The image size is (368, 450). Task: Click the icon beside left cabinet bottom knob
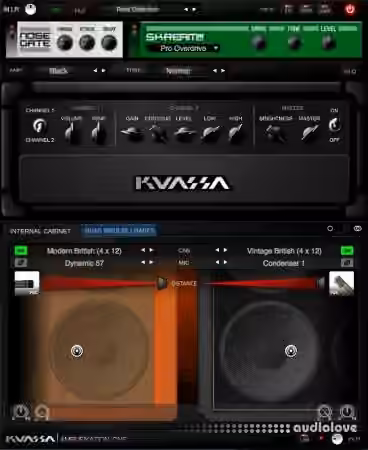click(42, 412)
